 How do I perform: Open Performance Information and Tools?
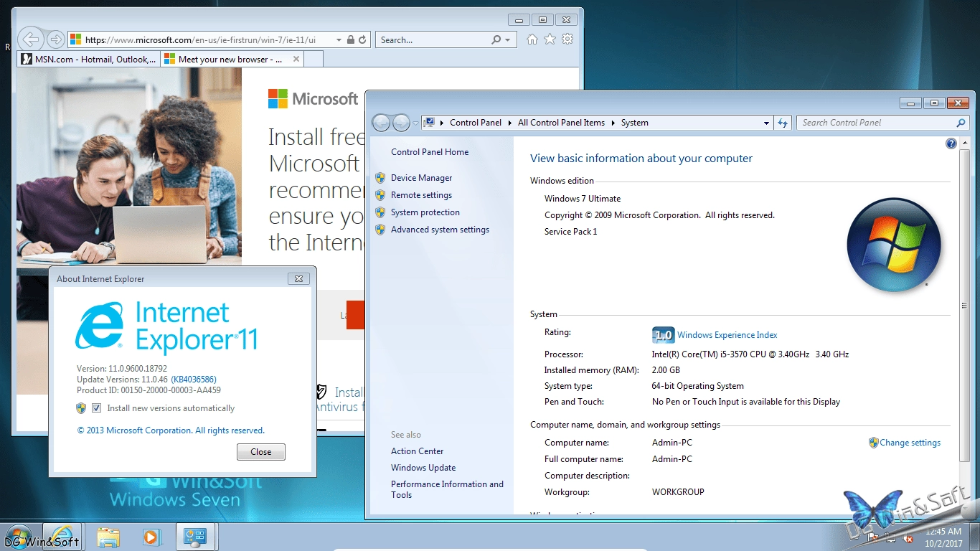(447, 489)
